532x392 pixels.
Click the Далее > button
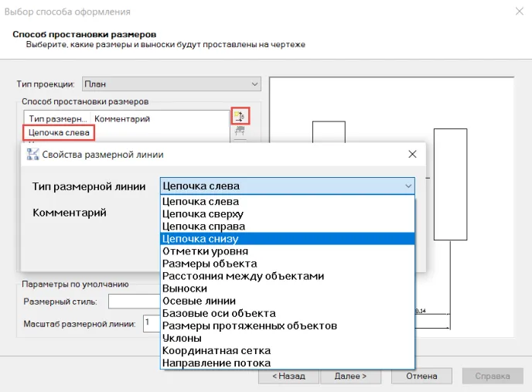(x=354, y=376)
